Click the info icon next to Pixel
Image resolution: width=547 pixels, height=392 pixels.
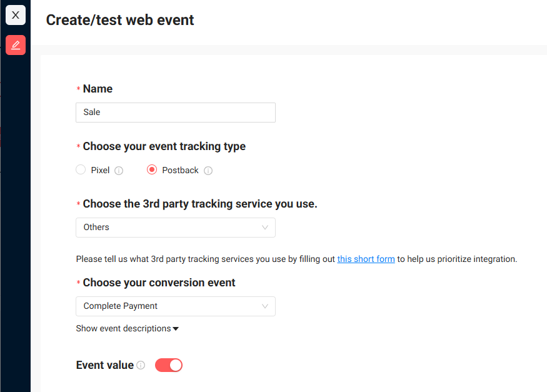(x=119, y=170)
